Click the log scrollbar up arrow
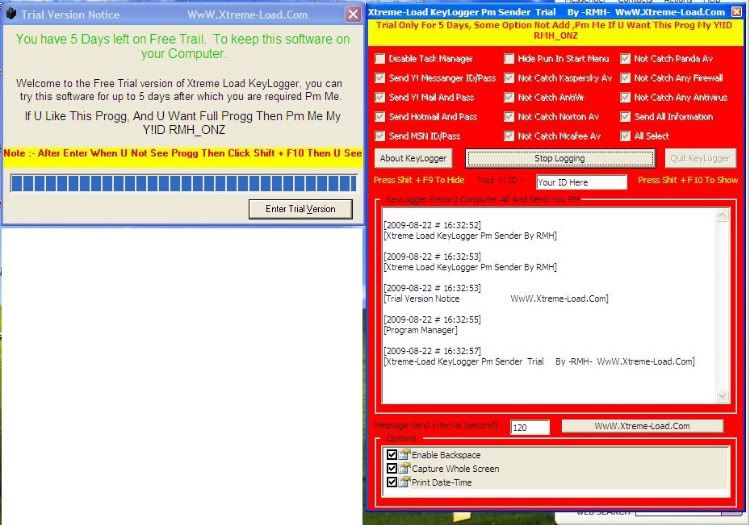The width and height of the screenshot is (749, 525). (x=722, y=215)
